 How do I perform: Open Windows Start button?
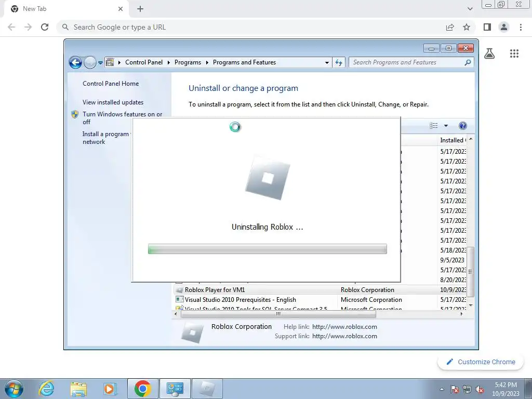coord(14,389)
